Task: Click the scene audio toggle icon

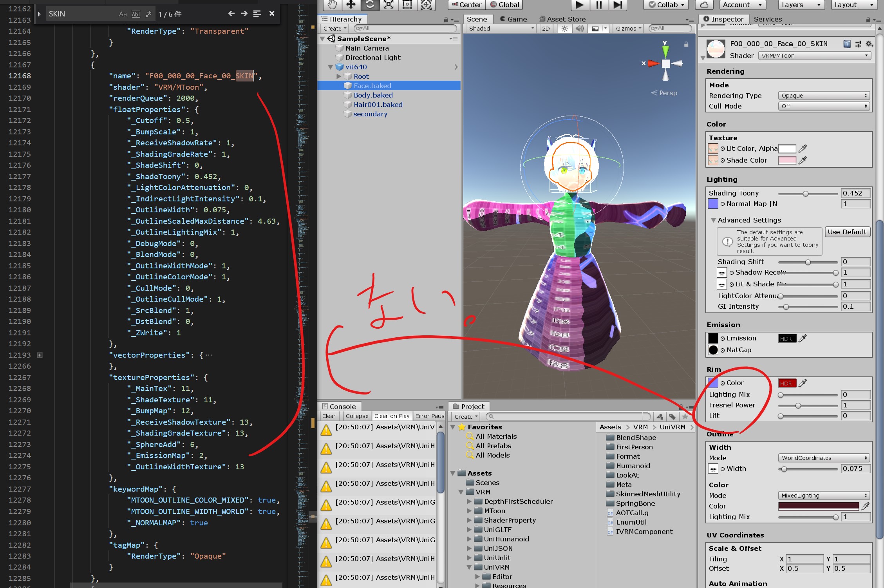Action: coord(579,28)
